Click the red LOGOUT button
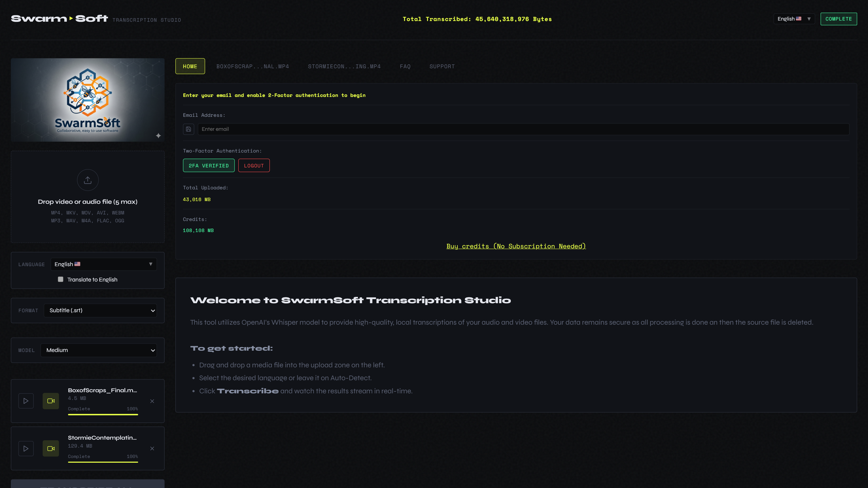868x488 pixels. (254, 165)
